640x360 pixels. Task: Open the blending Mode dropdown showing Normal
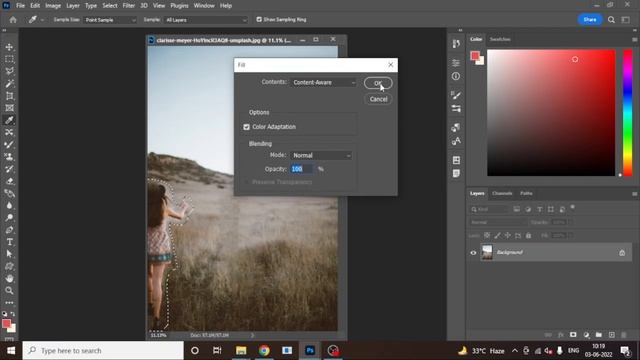point(321,156)
